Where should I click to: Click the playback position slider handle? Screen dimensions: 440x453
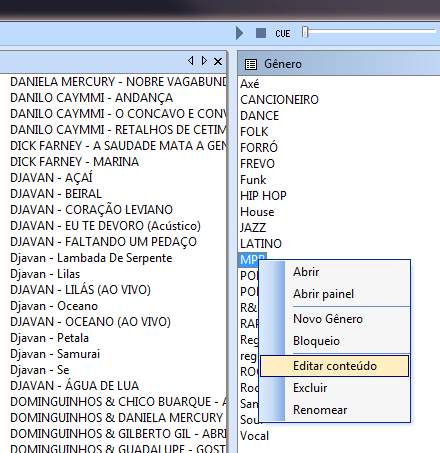(x=305, y=32)
